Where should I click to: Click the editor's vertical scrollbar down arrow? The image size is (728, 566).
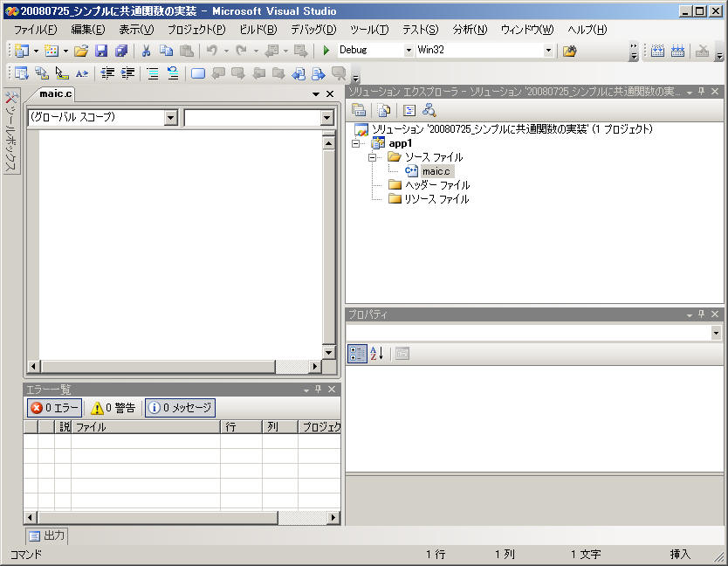329,353
